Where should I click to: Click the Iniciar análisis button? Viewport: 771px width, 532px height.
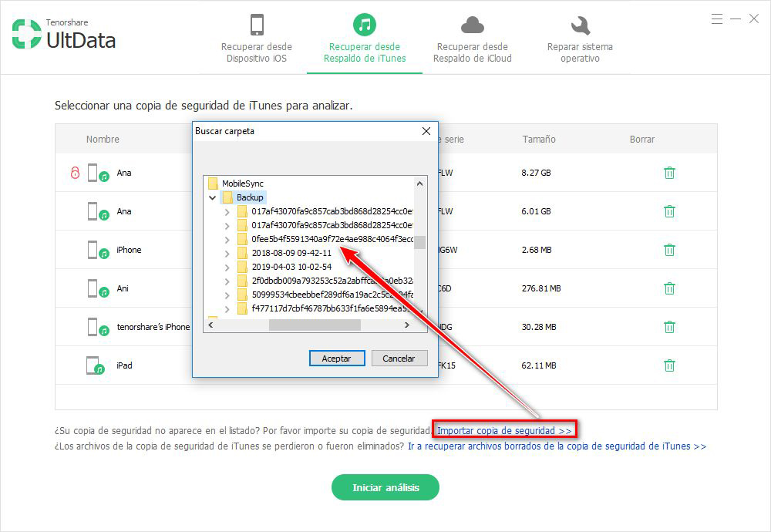click(x=385, y=487)
